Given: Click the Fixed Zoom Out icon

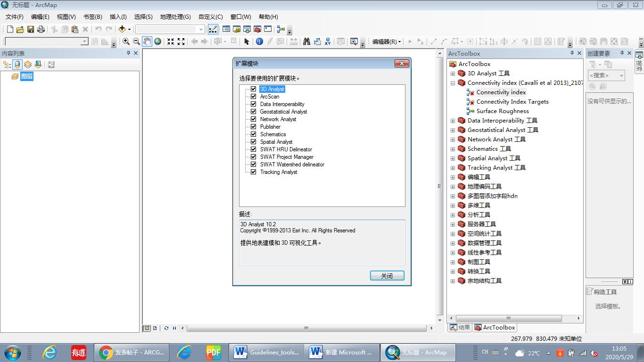Looking at the screenshot, I should click(x=181, y=41).
